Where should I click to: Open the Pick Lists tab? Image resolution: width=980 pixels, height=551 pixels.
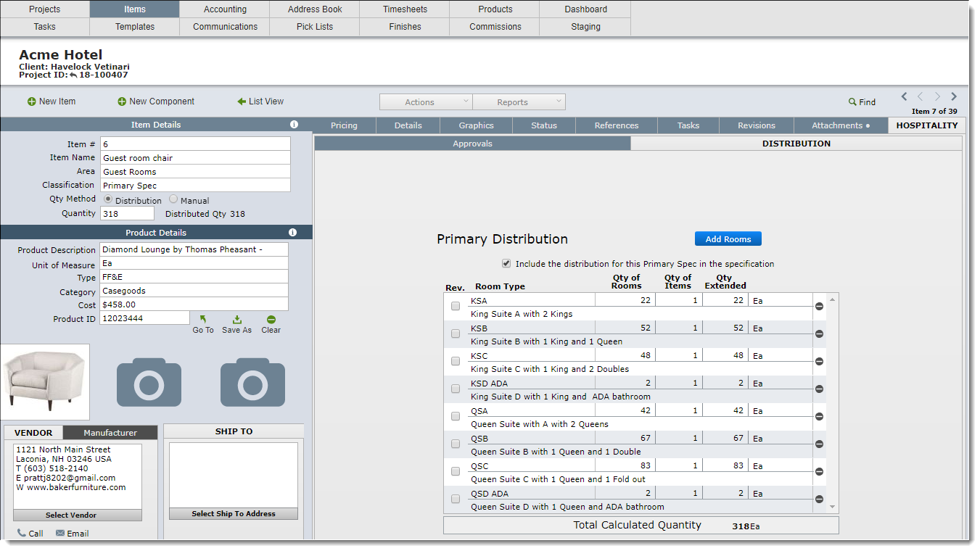pyautogui.click(x=315, y=27)
